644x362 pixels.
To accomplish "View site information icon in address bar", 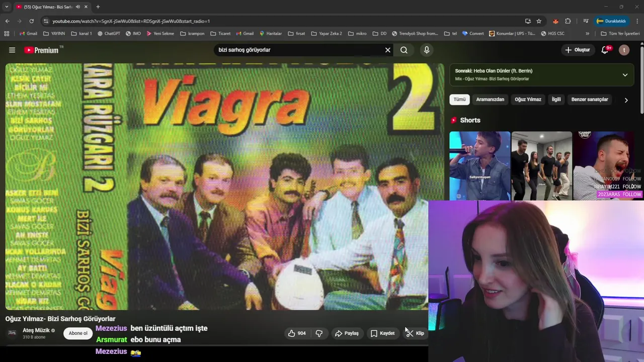I will [x=46, y=21].
